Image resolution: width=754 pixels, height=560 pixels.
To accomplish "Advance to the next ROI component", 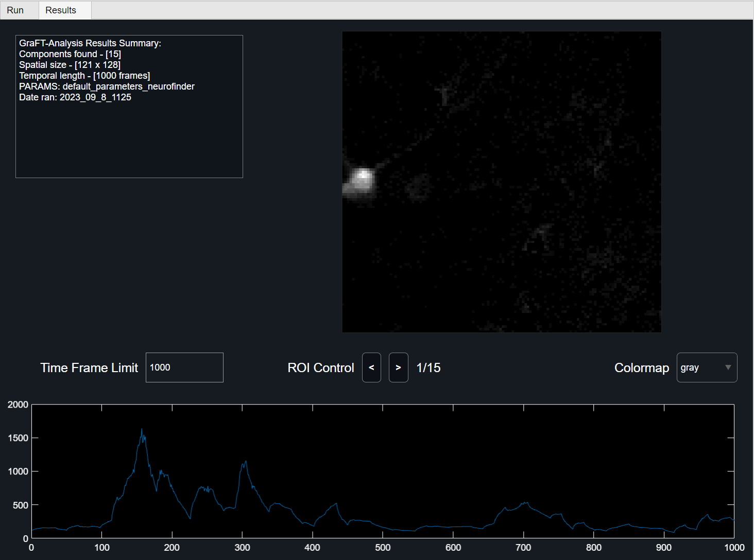I will click(x=398, y=367).
